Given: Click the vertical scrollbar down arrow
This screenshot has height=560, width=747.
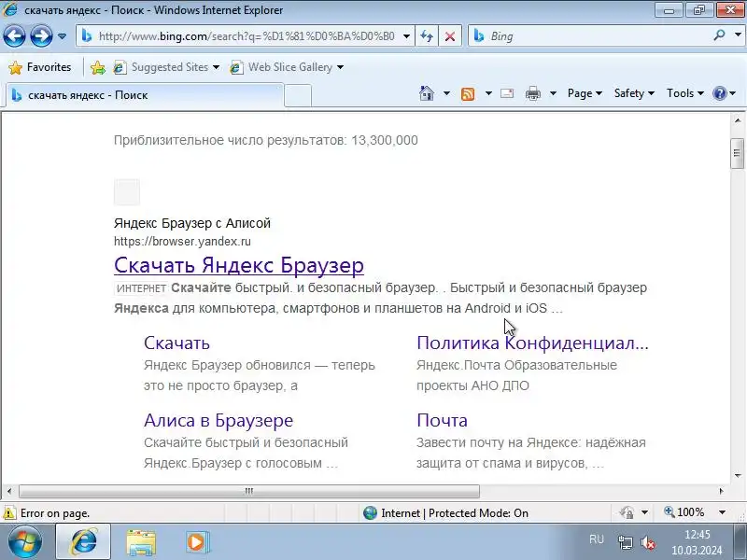Looking at the screenshot, I should [x=738, y=476].
